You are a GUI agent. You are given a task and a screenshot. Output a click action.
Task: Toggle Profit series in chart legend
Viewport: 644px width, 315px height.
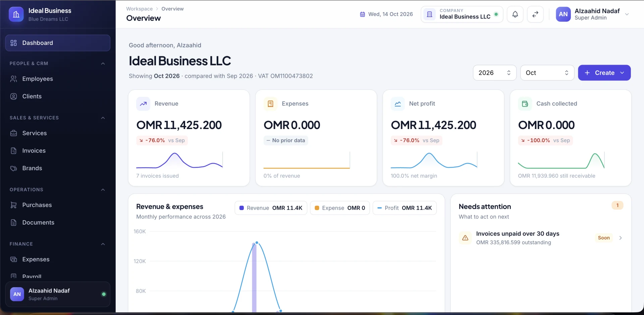(405, 208)
